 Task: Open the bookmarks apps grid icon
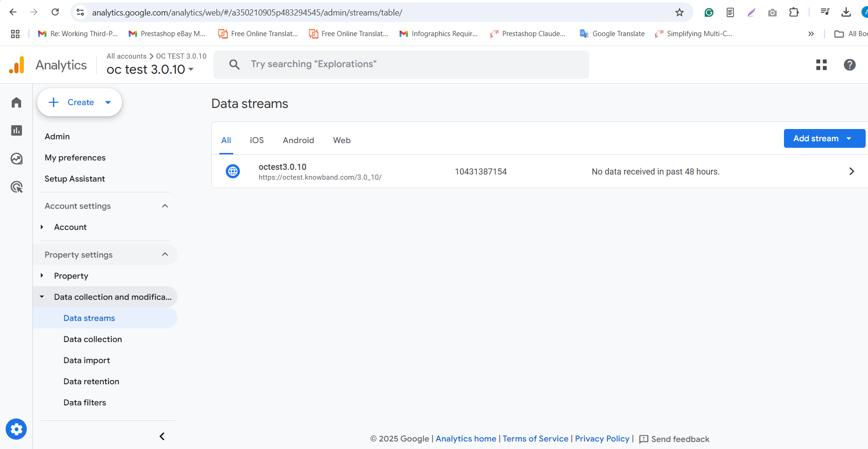15,34
